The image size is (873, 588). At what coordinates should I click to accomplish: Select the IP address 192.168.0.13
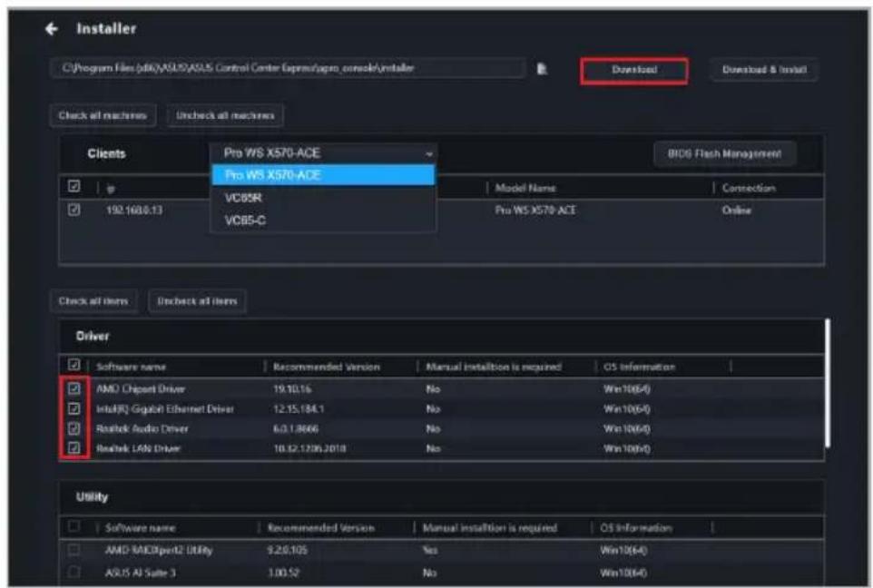coord(134,211)
